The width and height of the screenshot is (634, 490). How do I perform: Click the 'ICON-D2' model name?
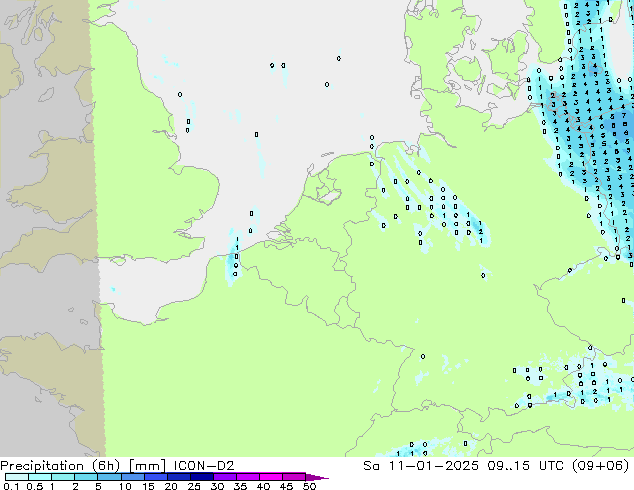tap(204, 466)
